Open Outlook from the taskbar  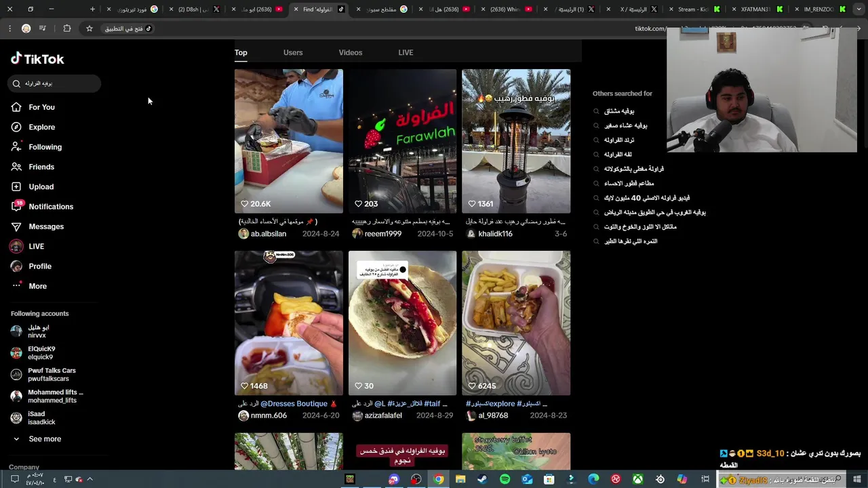(527, 479)
